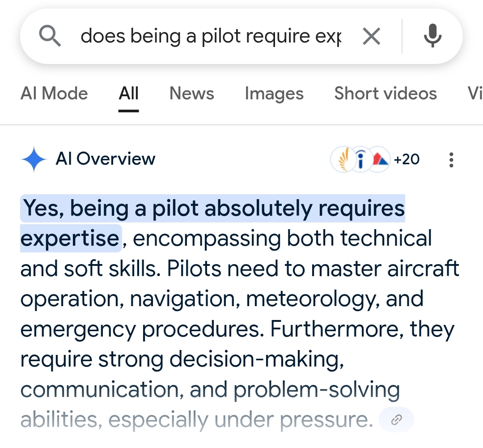This screenshot has height=448, width=483.
Task: Click the AI Overview heading label
Action: [x=106, y=159]
